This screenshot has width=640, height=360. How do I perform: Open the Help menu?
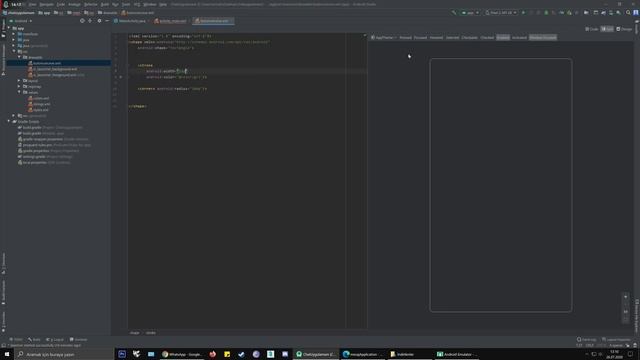[163, 4]
